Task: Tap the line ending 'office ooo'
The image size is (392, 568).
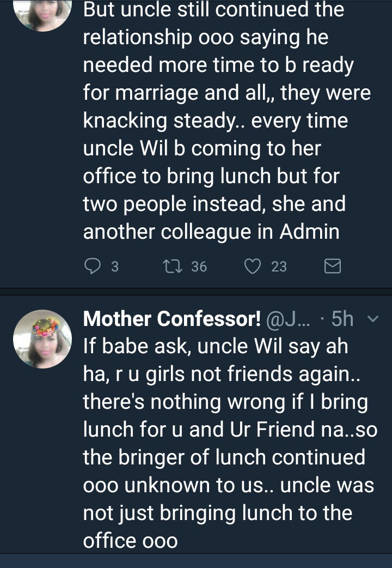Action: (131, 541)
